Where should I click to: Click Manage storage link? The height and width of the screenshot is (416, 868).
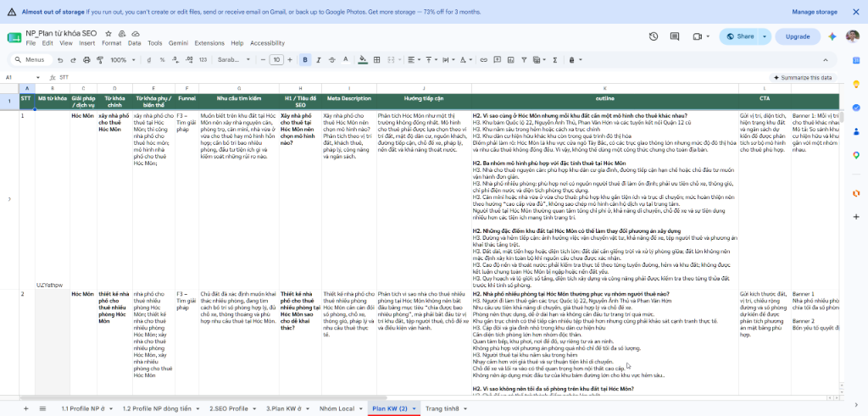815,12
